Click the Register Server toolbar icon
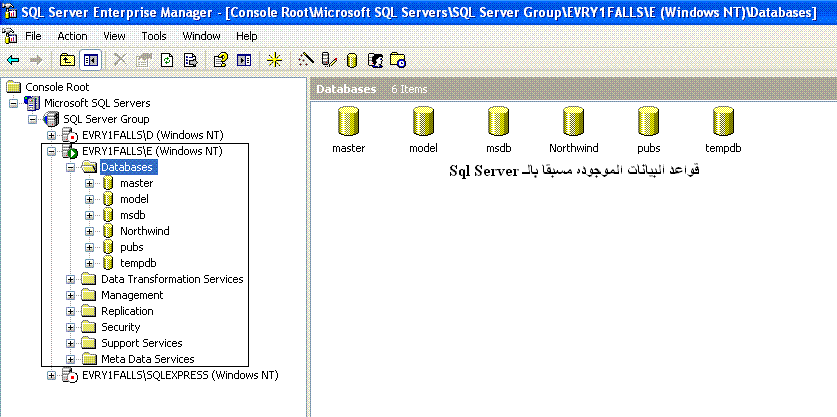This screenshot has height=417, width=837. pyautogui.click(x=329, y=60)
